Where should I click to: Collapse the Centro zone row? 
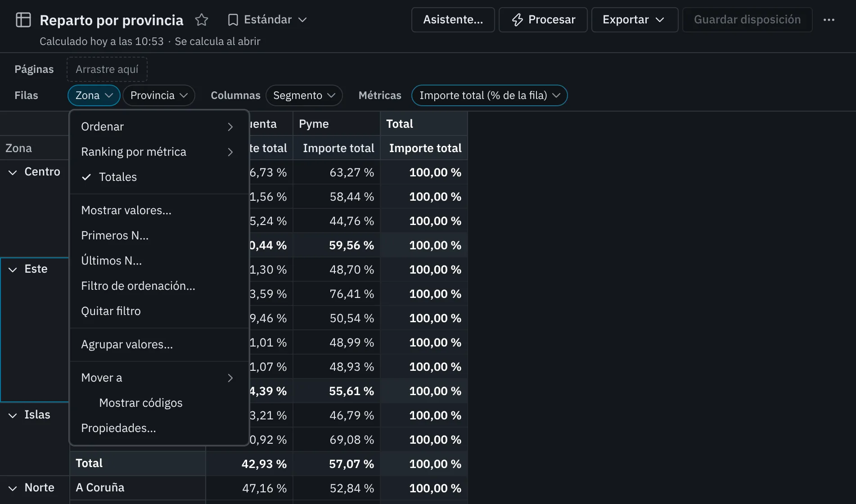click(13, 172)
